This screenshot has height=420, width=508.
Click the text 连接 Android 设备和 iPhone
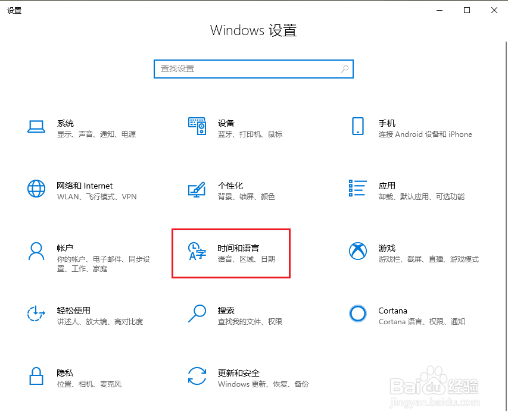tap(425, 134)
